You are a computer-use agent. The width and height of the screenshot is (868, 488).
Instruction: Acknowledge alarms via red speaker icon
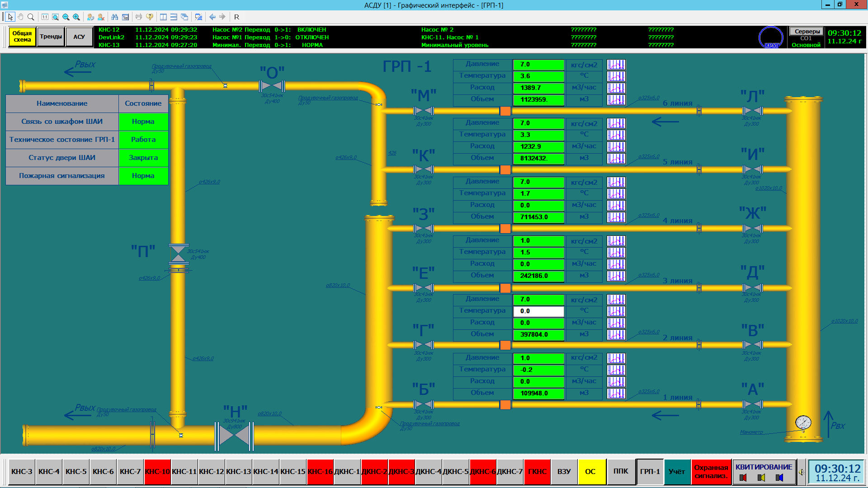click(743, 478)
